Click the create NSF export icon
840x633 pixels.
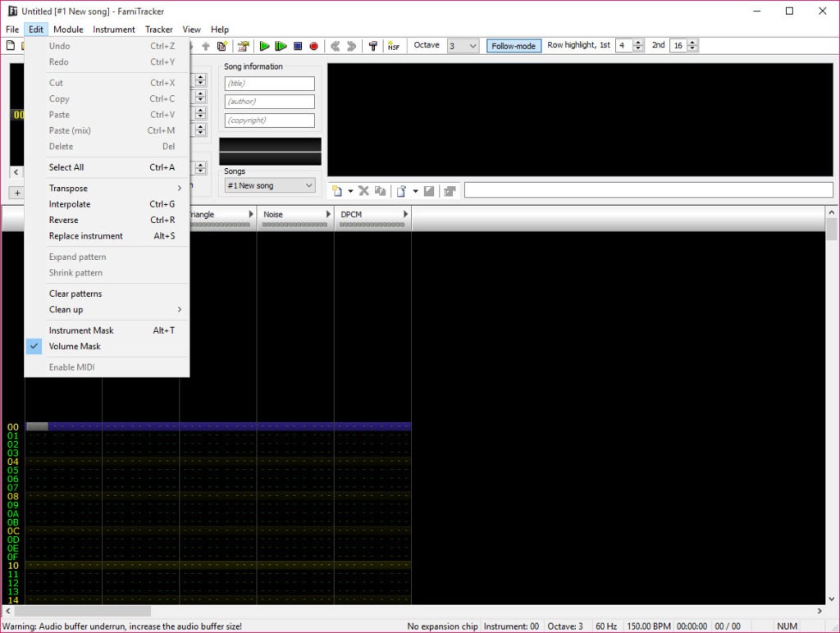point(394,46)
